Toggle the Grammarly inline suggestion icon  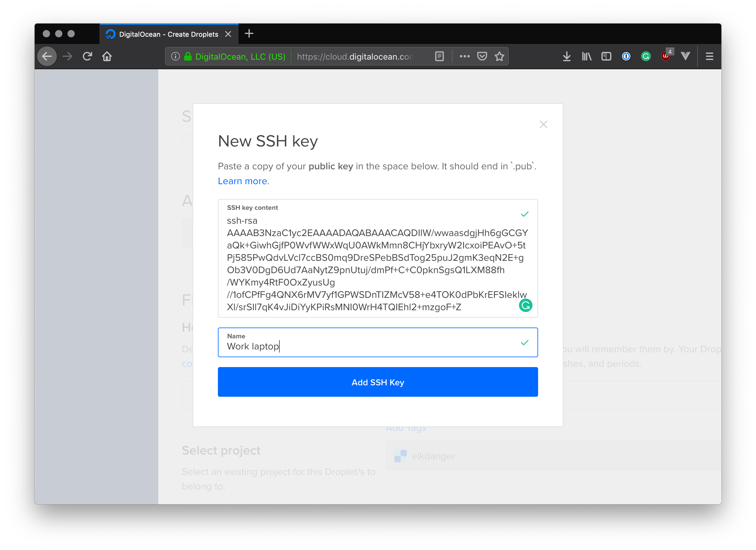click(526, 306)
